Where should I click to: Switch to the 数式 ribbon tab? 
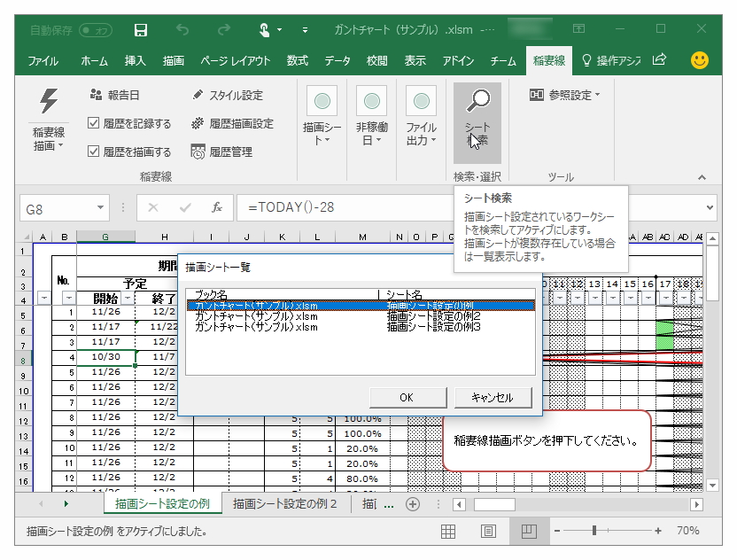[298, 61]
